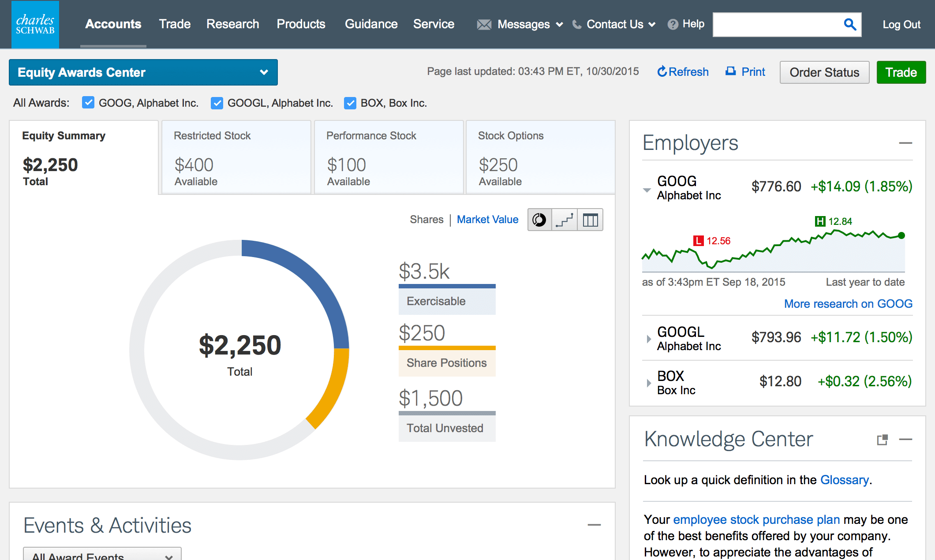
Task: Click the search magnifier icon
Action: click(850, 24)
